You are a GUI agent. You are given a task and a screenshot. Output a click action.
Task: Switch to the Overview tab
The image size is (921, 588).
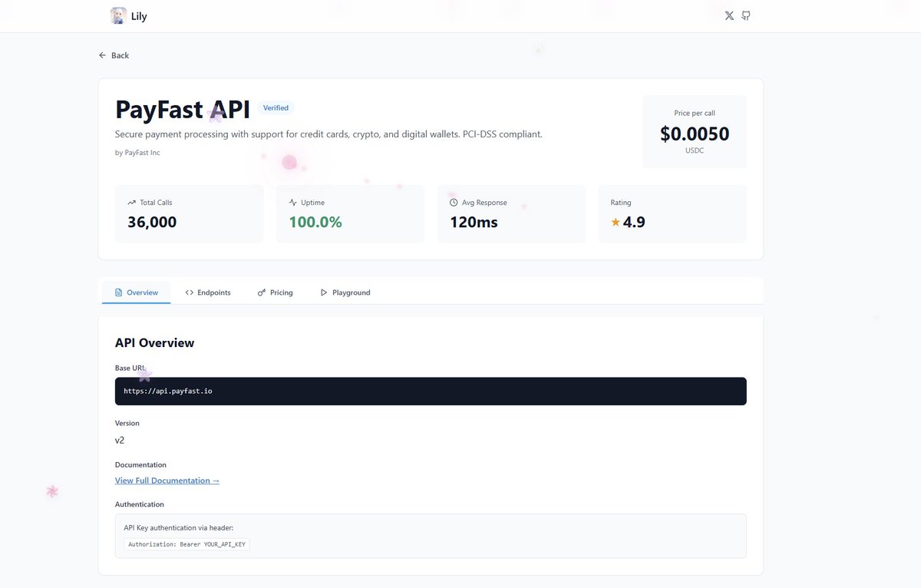pyautogui.click(x=137, y=292)
